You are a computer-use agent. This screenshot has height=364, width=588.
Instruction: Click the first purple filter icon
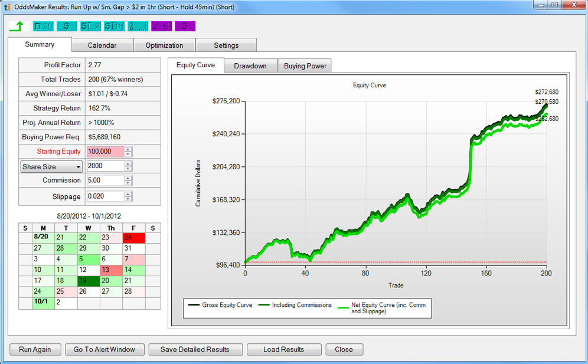click(x=161, y=26)
